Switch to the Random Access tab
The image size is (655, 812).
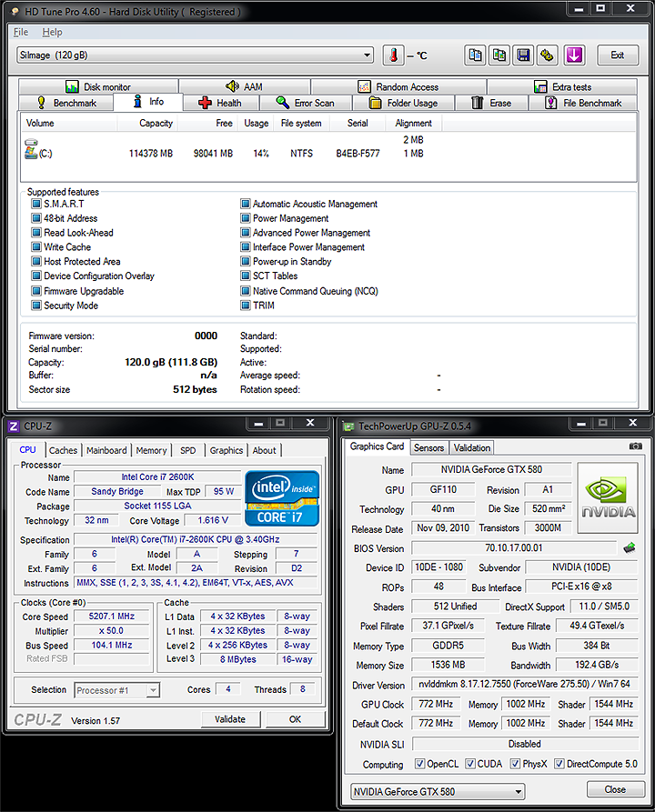tap(398, 86)
